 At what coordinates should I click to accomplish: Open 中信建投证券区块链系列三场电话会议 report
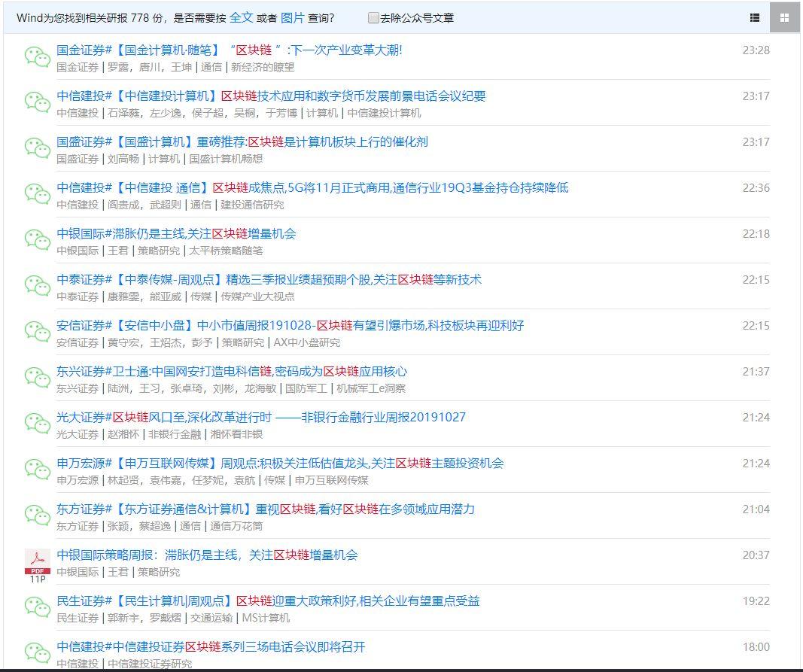(211, 646)
